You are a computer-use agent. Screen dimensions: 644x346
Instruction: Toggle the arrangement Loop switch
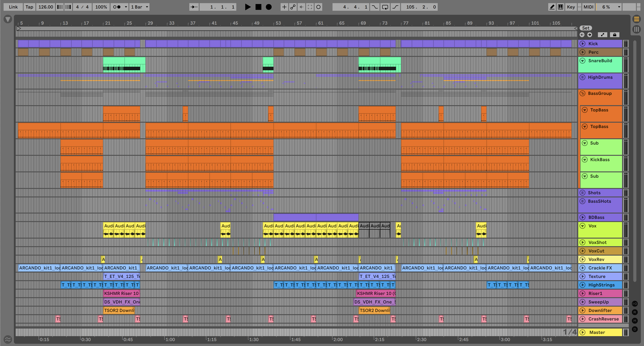pos(385,7)
